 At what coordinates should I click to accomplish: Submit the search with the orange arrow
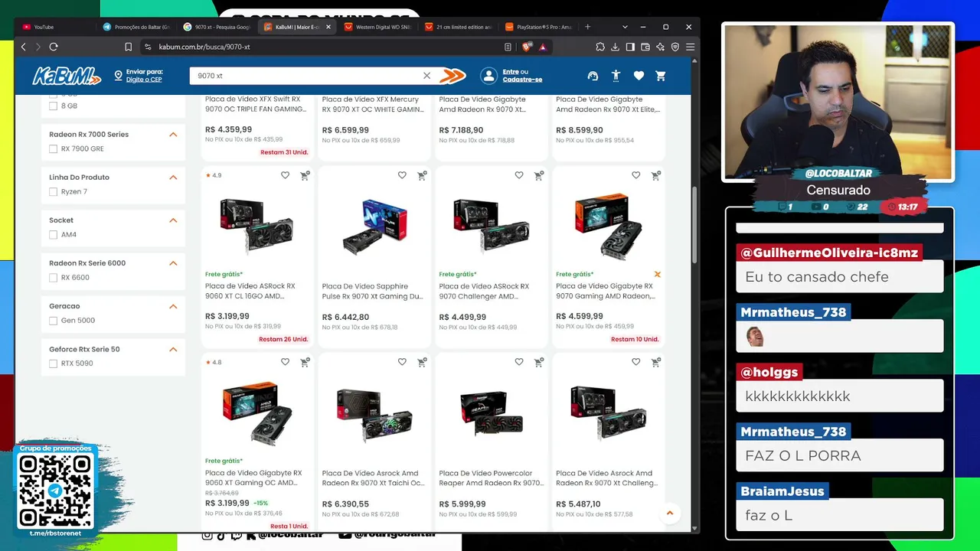(453, 76)
